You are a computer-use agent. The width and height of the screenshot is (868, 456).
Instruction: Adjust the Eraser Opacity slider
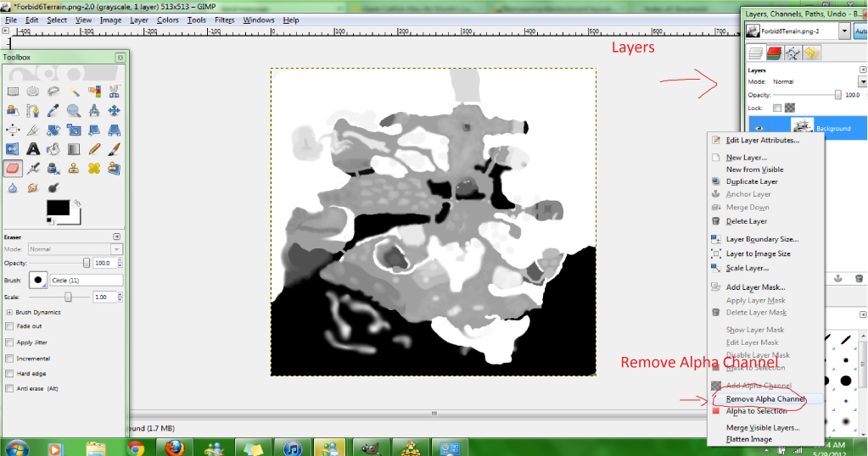[x=60, y=263]
